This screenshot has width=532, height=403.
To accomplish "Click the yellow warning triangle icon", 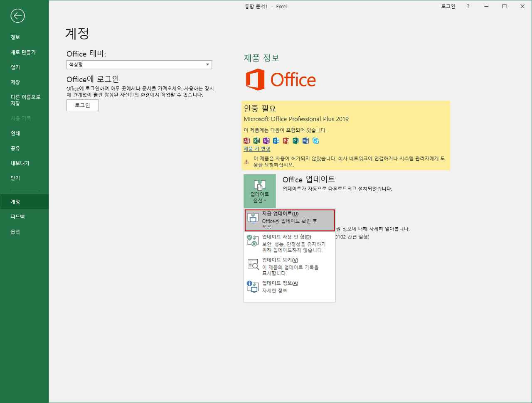I will click(247, 162).
